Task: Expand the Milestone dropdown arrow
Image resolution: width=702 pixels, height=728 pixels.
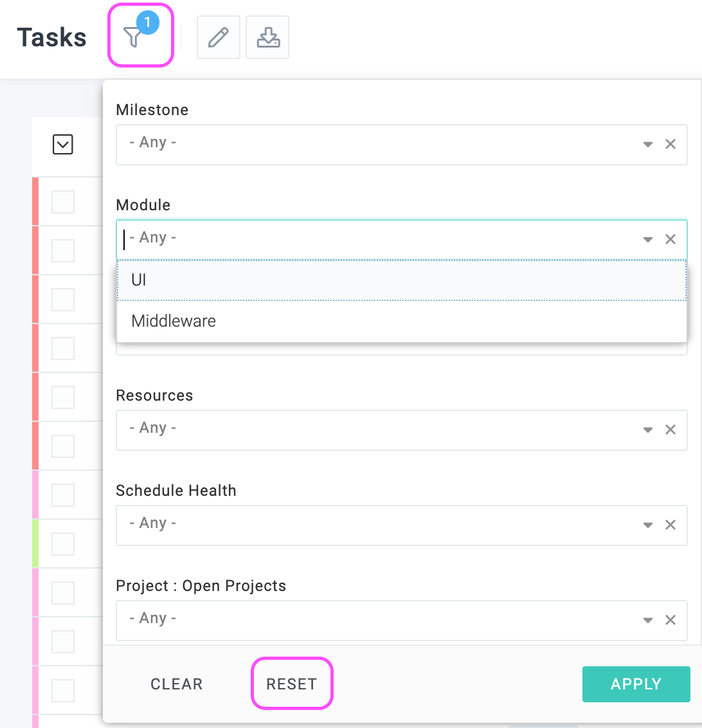Action: click(x=648, y=145)
